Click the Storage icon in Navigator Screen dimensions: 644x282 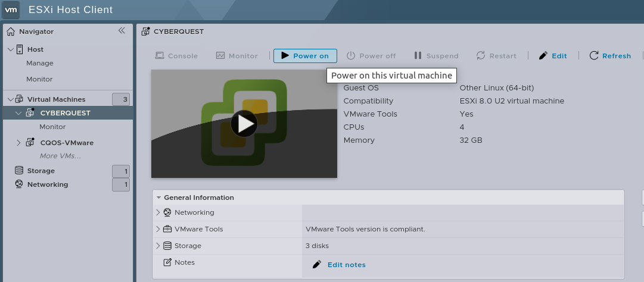19,171
